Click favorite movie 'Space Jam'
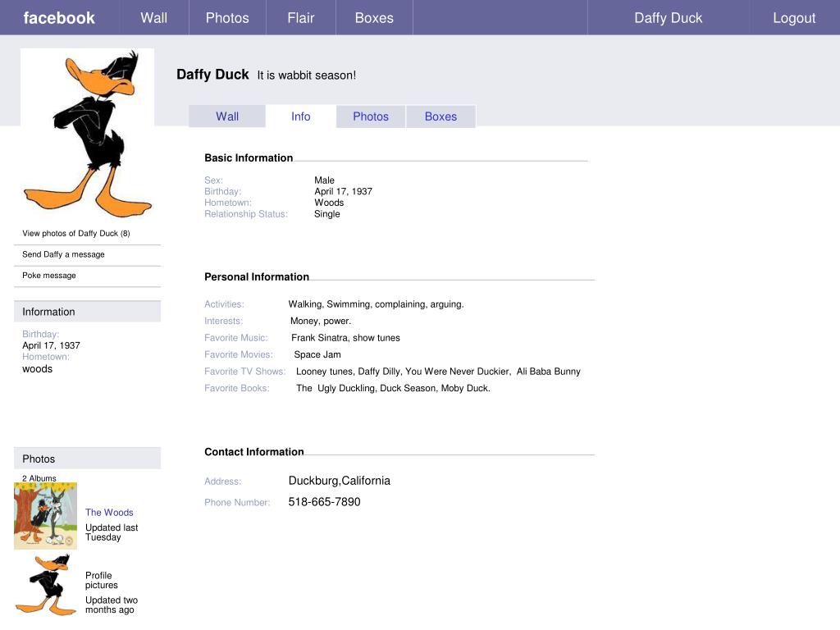Screen dimensions: 840x630 tap(317, 354)
